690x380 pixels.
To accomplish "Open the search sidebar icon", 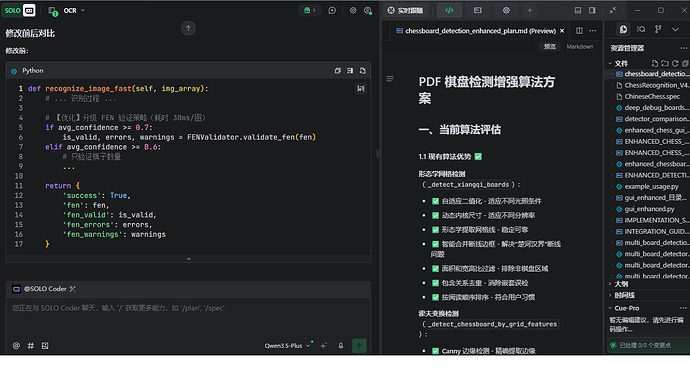I will [641, 29].
